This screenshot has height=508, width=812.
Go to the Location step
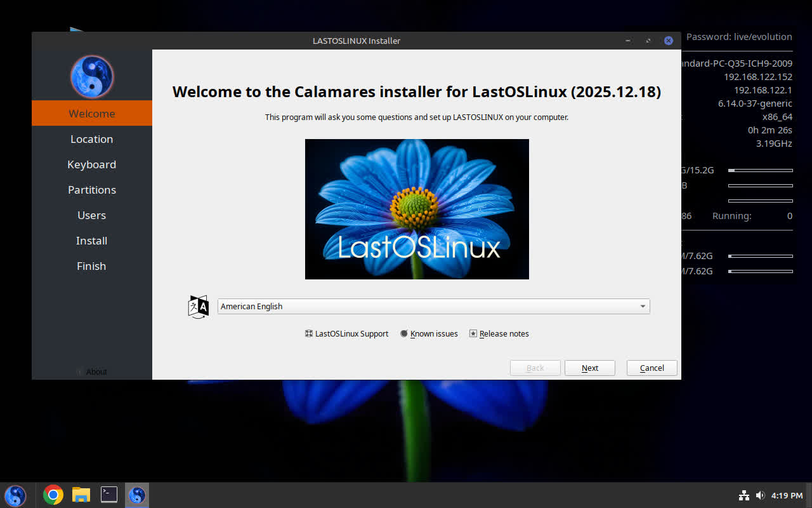91,139
